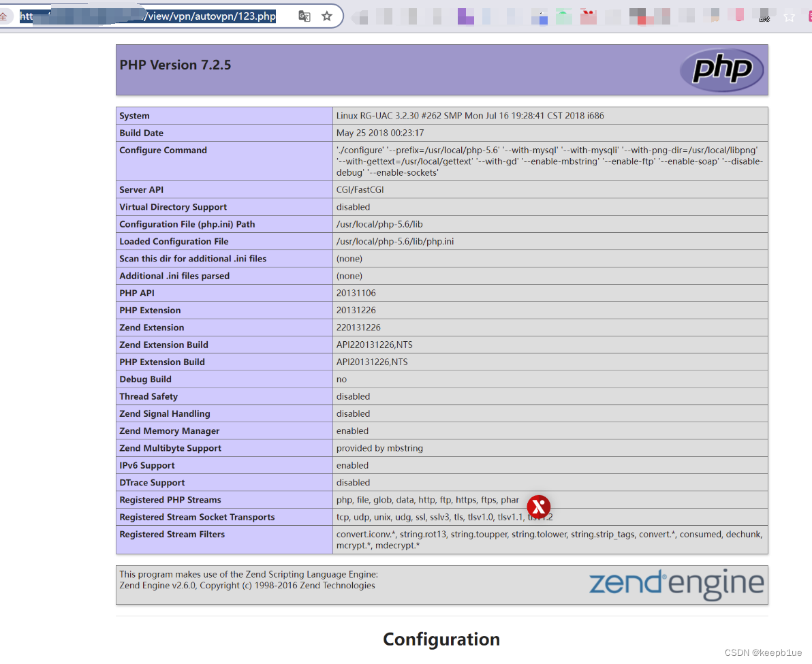
Task: Select the 'Configure Command' row label
Action: pyautogui.click(x=163, y=150)
